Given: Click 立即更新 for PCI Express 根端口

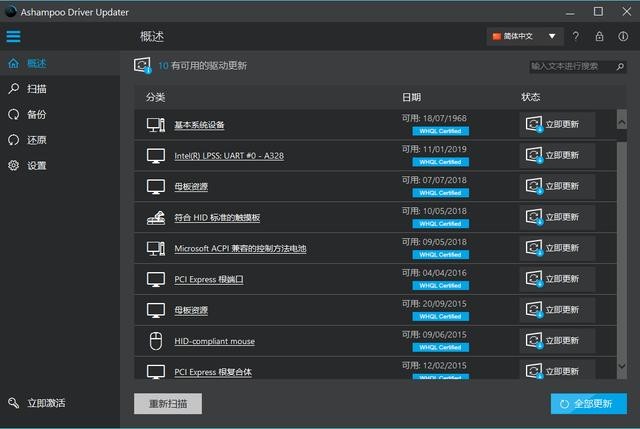Looking at the screenshot, I should point(557,279).
